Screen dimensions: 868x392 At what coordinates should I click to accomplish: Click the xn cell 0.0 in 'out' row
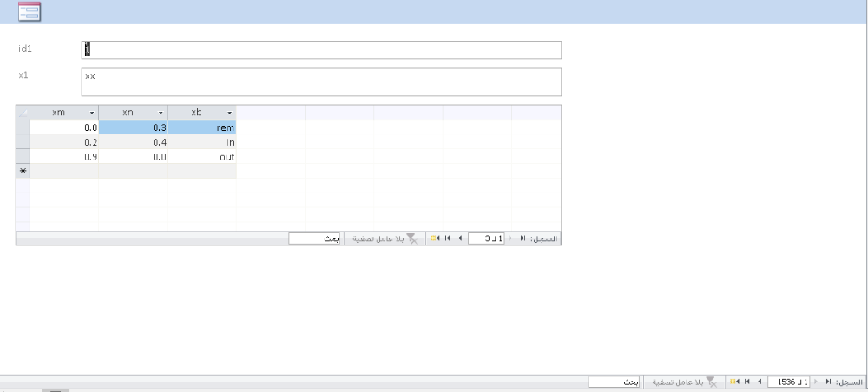pyautogui.click(x=133, y=156)
